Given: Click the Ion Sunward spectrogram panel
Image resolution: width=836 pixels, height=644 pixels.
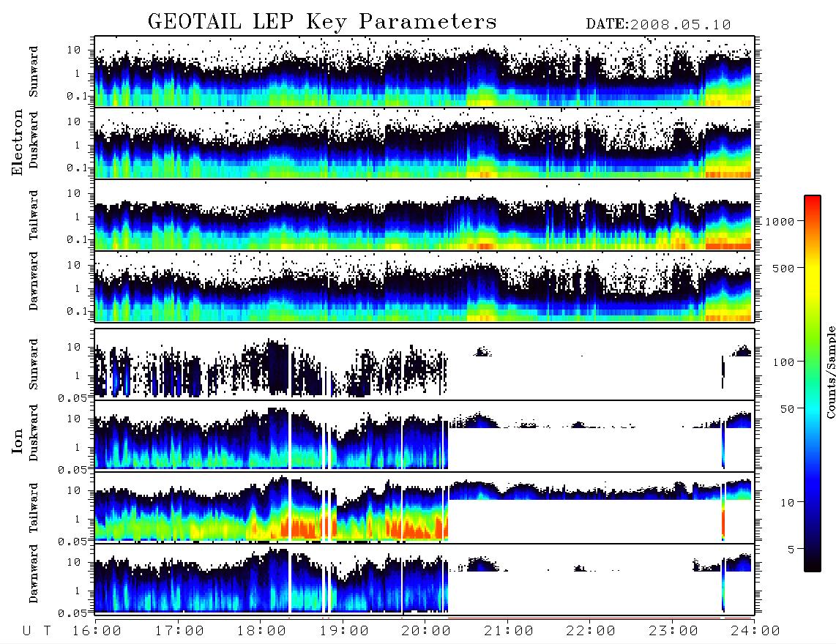Looking at the screenshot, I should [425, 364].
